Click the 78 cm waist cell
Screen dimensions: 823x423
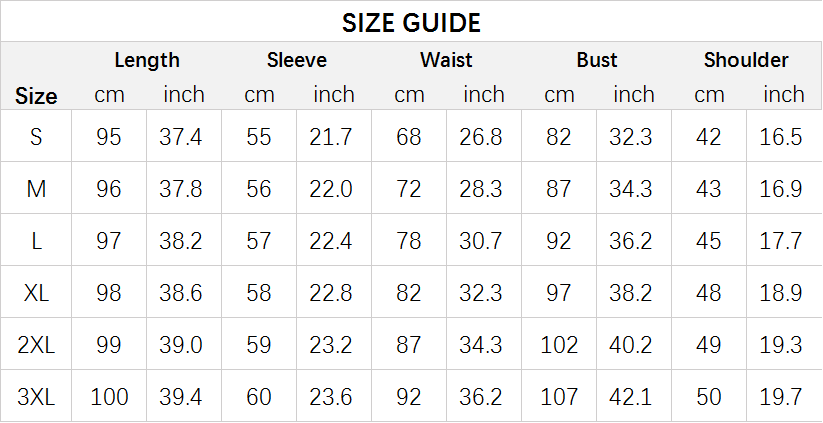(409, 241)
